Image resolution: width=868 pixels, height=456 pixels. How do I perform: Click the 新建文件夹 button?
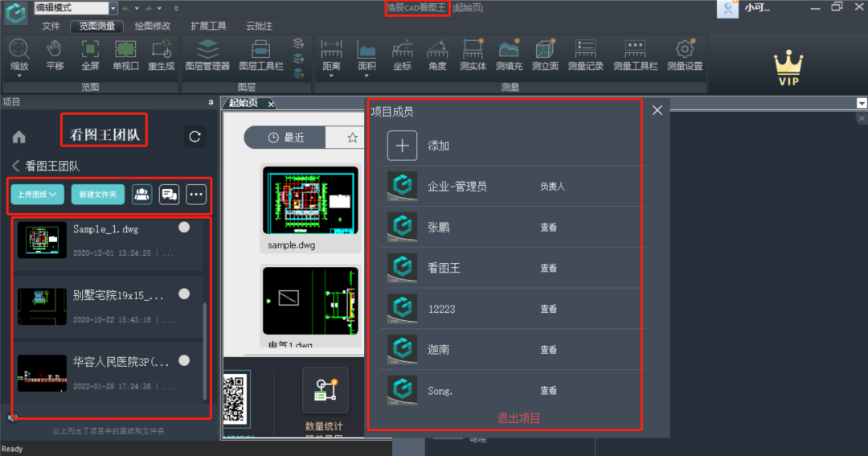[97, 195]
